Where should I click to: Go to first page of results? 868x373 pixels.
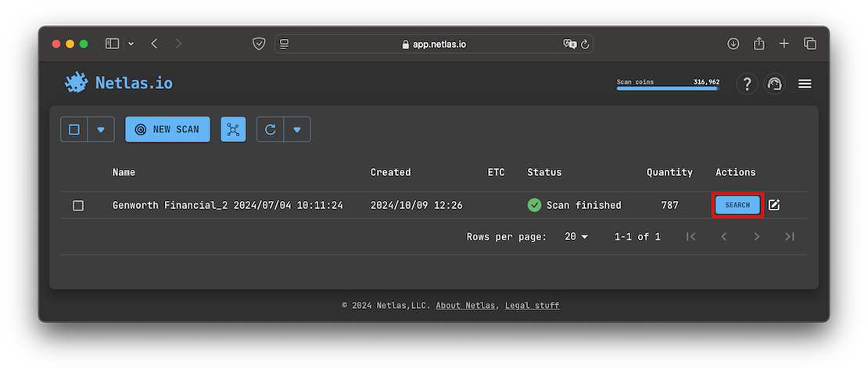click(690, 237)
